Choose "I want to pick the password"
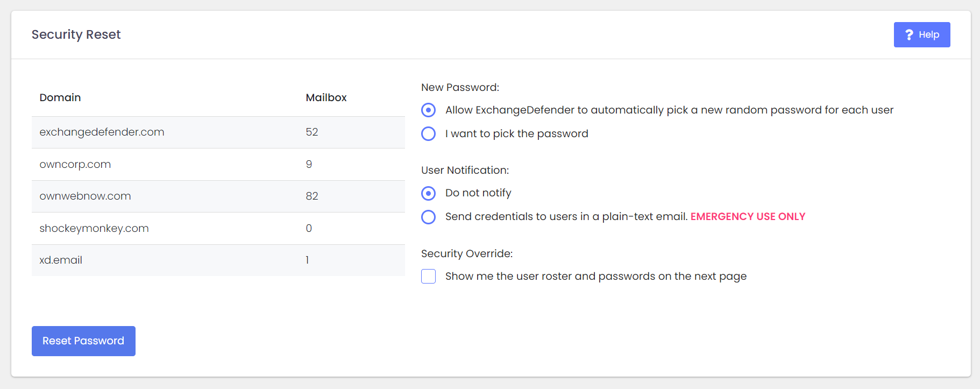Viewport: 980px width, 389px height. point(429,134)
